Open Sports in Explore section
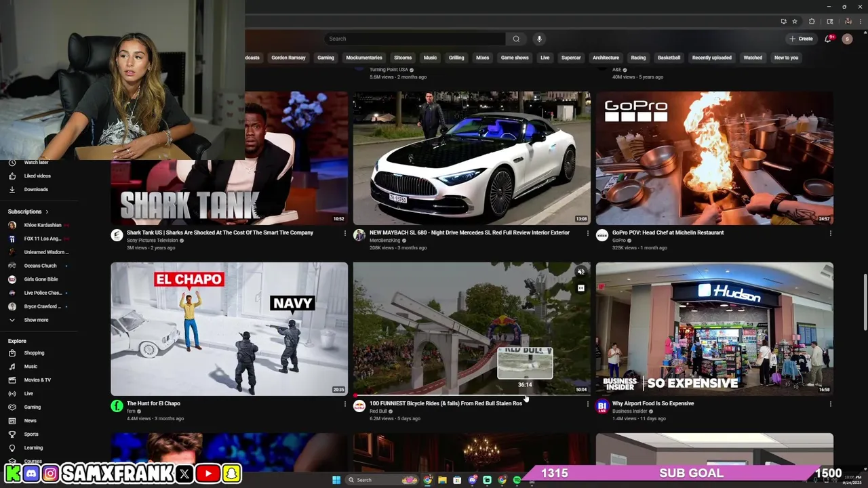Image resolution: width=868 pixels, height=488 pixels. [31, 434]
